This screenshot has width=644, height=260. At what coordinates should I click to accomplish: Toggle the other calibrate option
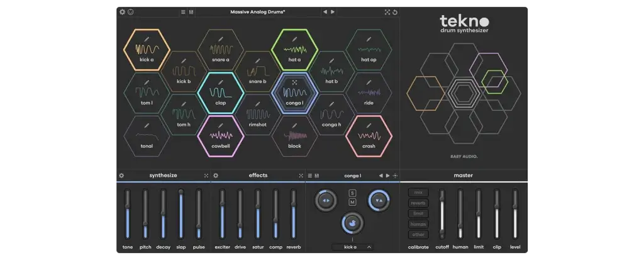pos(418,234)
